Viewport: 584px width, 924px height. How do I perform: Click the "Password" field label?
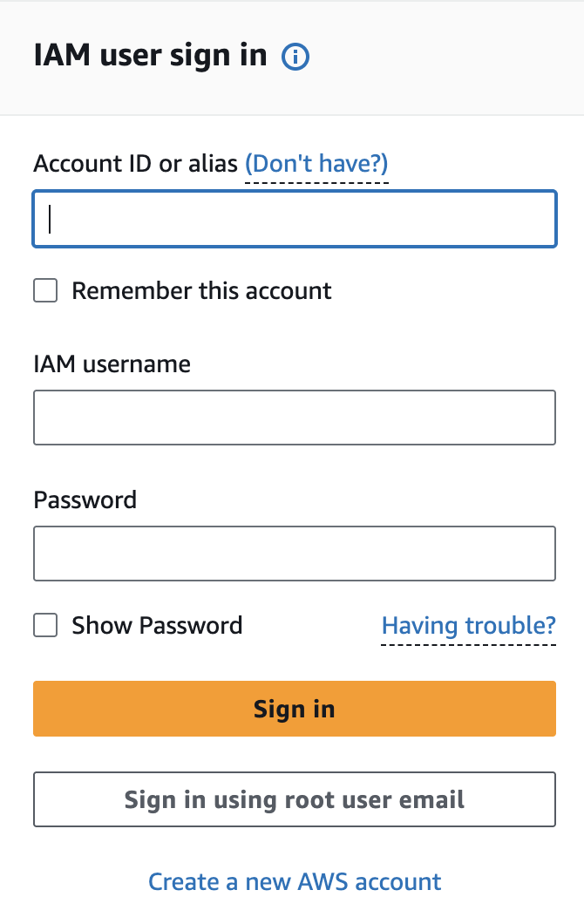tap(85, 499)
